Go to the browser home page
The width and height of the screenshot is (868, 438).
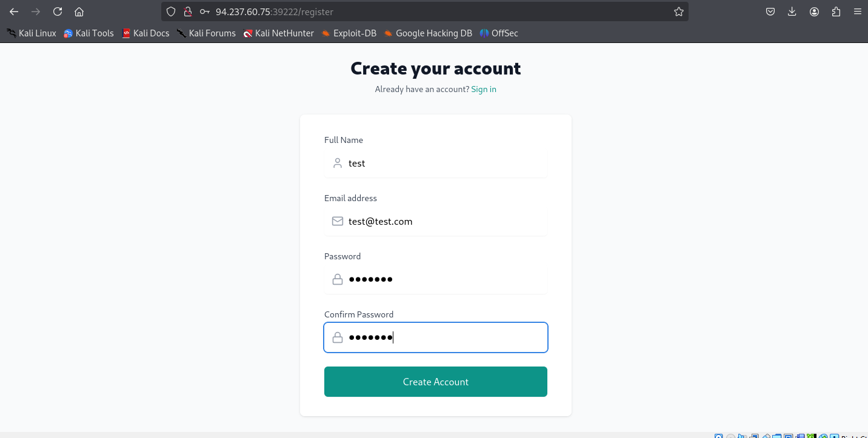point(79,12)
